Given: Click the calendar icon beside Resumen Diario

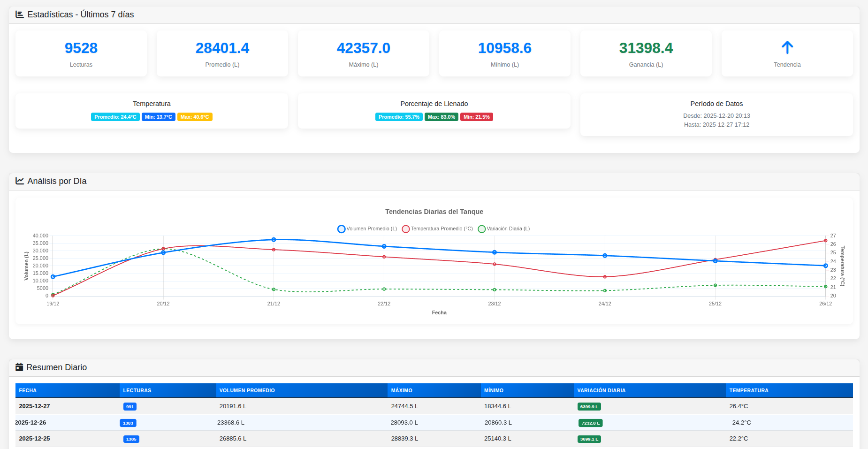Looking at the screenshot, I should 19,367.
